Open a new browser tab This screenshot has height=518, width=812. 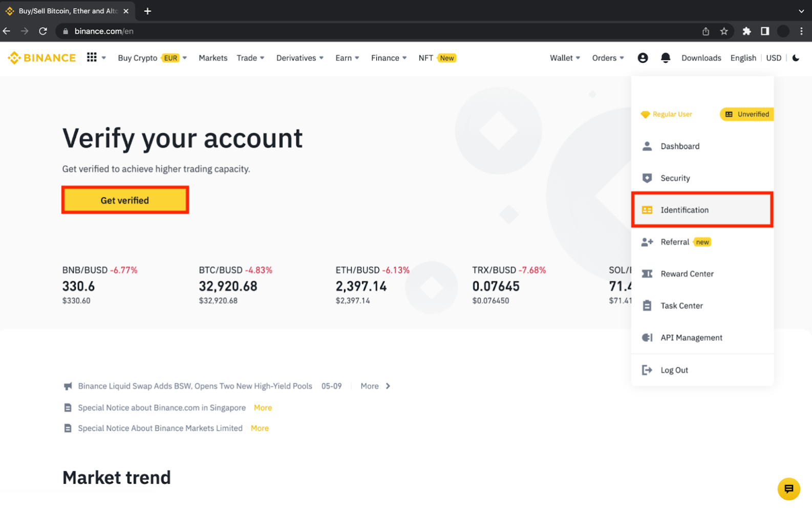point(147,11)
